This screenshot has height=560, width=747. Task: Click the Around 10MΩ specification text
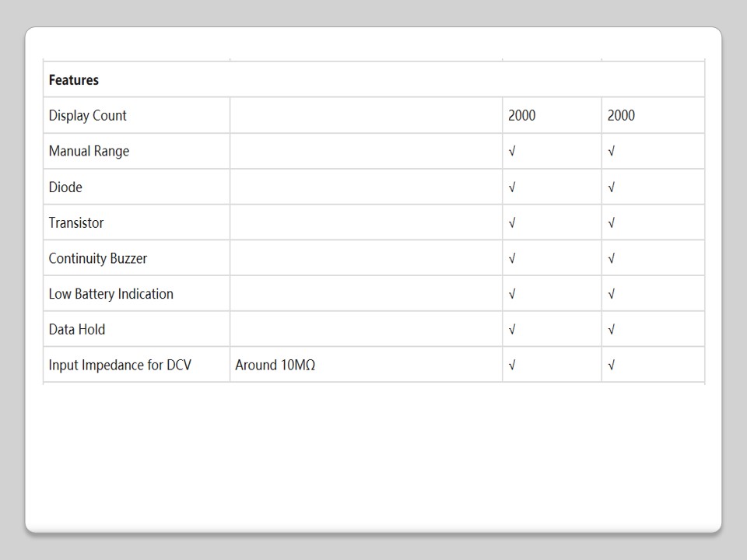275,366
